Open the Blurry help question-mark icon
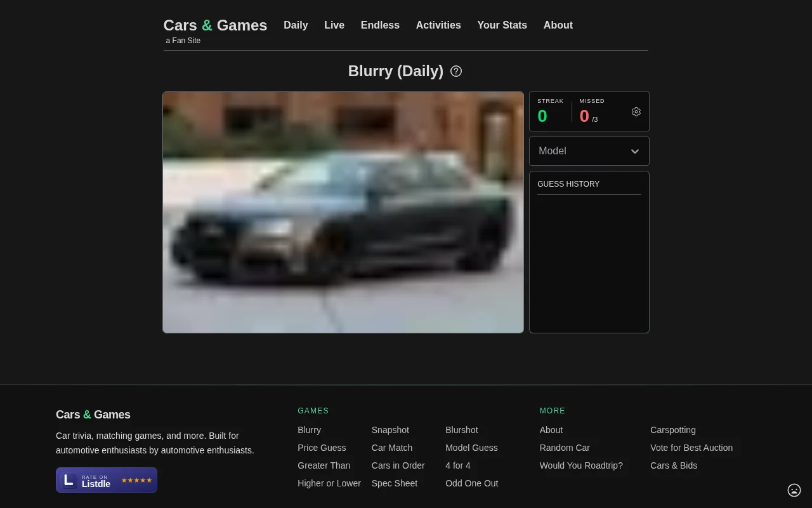The image size is (812, 508). coord(456,71)
